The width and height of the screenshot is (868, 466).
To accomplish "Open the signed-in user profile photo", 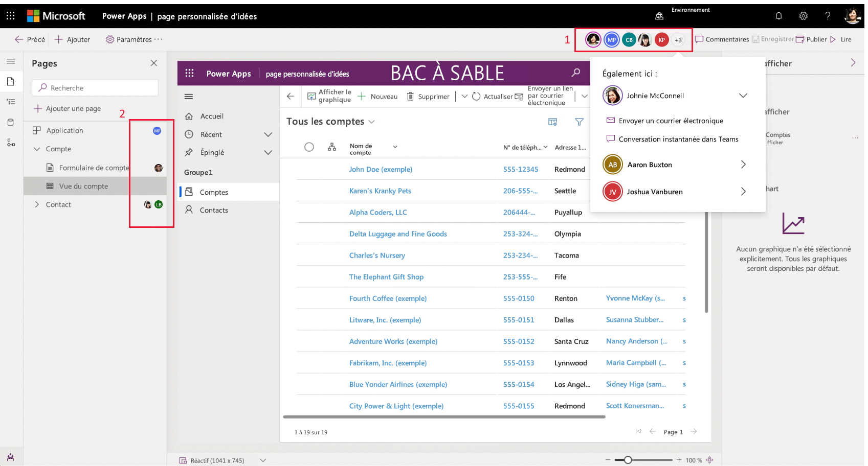I will (x=852, y=16).
